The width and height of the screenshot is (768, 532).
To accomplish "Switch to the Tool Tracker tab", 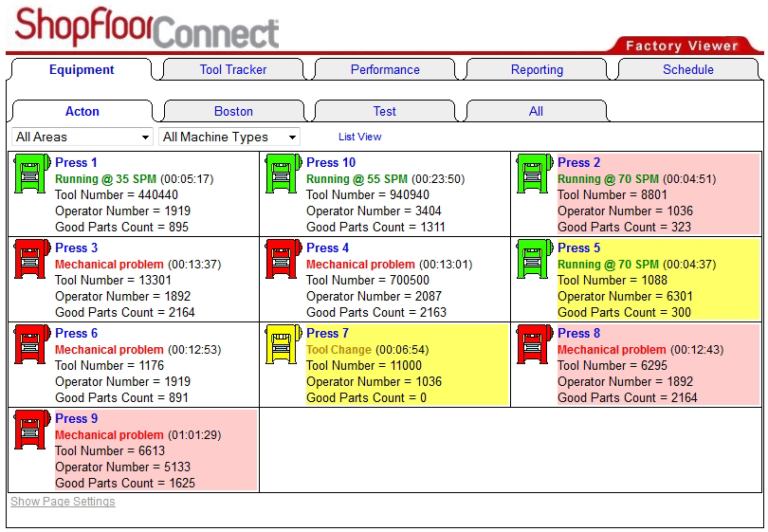I will tap(233, 69).
